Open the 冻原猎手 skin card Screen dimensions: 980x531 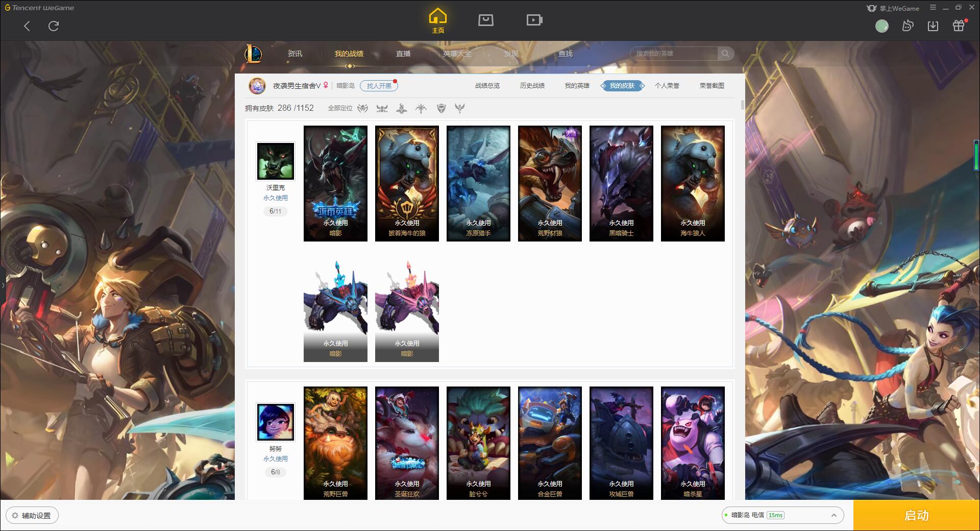coord(478,183)
